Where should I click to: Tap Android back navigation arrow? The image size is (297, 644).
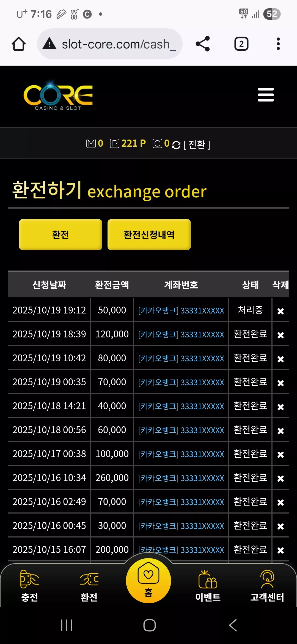(x=233, y=625)
